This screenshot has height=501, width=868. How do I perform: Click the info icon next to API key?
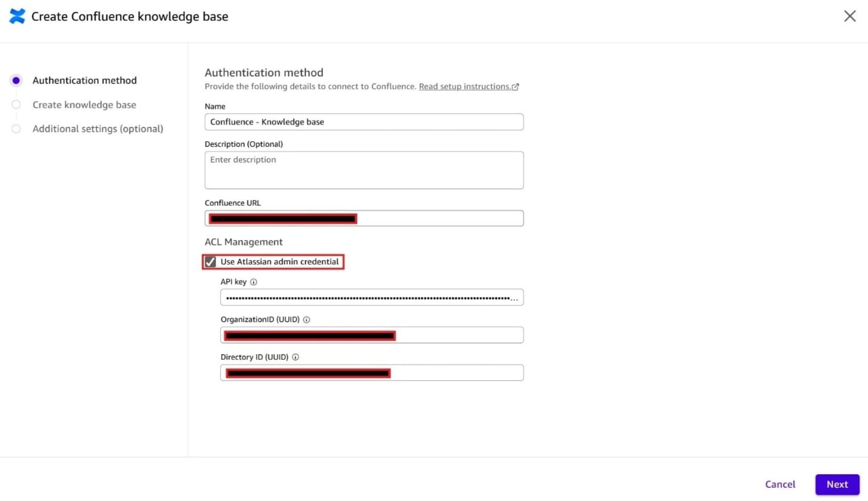[x=253, y=282]
